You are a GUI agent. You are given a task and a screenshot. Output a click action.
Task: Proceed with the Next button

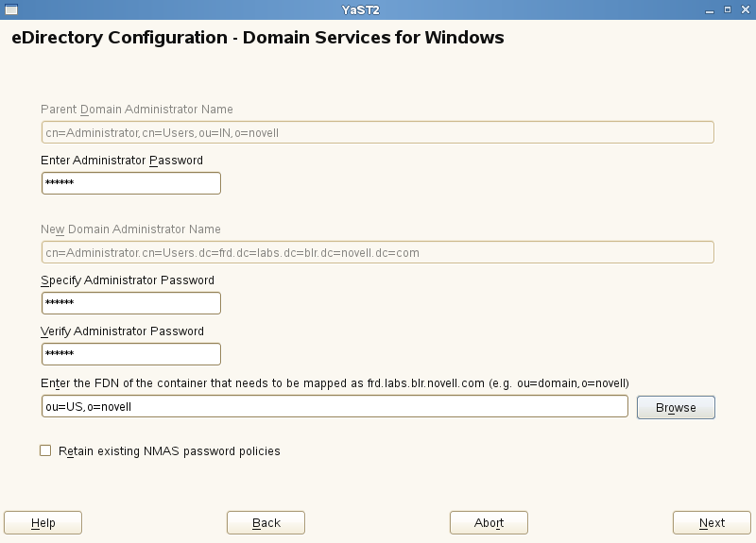pyautogui.click(x=712, y=522)
